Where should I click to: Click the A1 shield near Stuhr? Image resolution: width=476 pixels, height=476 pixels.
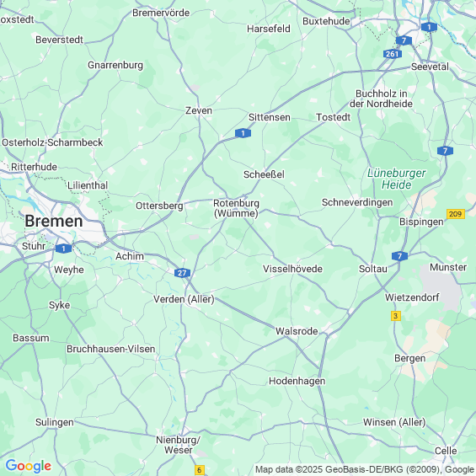coord(64,249)
